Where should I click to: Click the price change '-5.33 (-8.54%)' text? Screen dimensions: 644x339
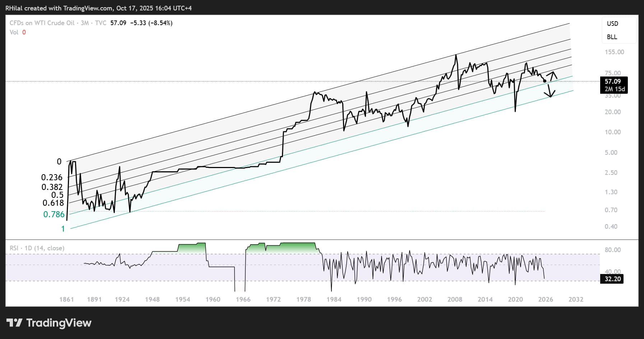point(151,23)
